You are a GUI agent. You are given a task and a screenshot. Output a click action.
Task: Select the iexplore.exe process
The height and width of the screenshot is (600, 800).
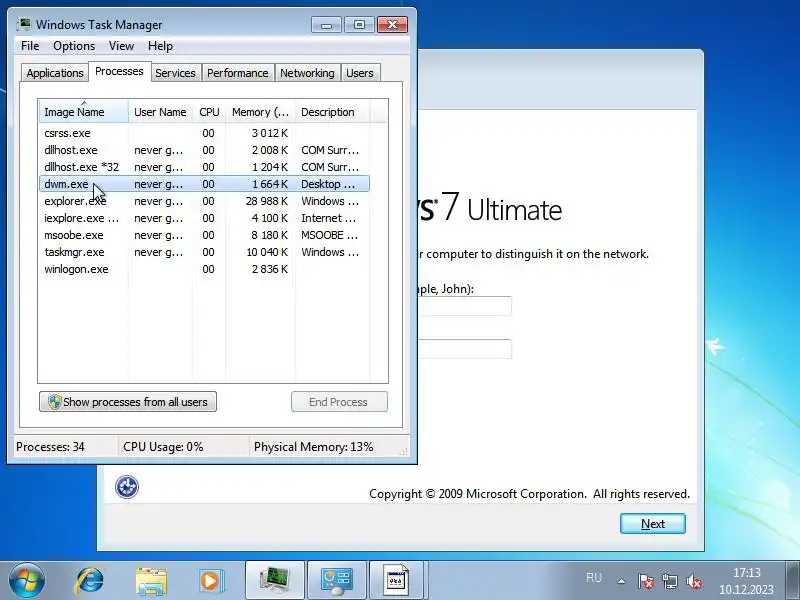pyautogui.click(x=204, y=218)
